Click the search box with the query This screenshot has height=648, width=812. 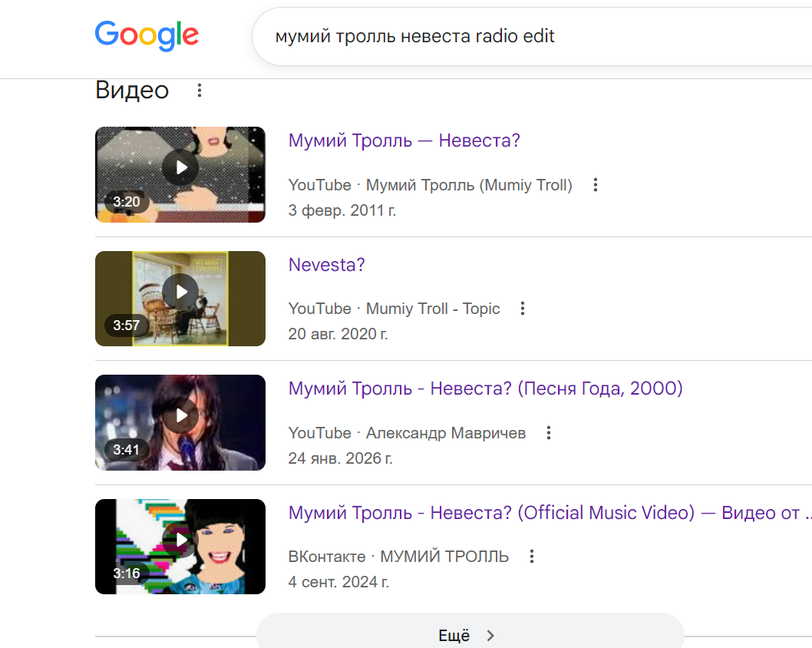coord(532,36)
